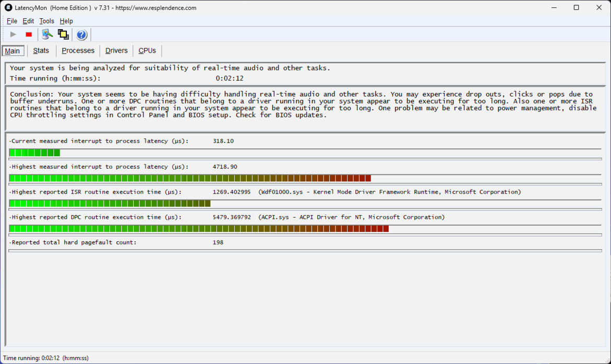611x364 pixels.
Task: Switch to the Stats tab
Action: (41, 51)
